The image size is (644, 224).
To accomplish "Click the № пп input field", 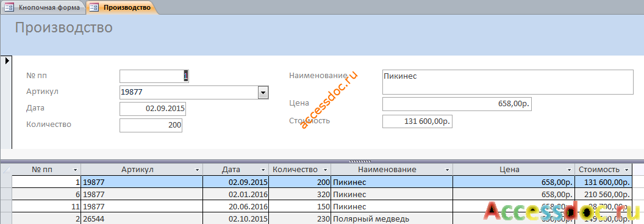I will click(x=154, y=76).
